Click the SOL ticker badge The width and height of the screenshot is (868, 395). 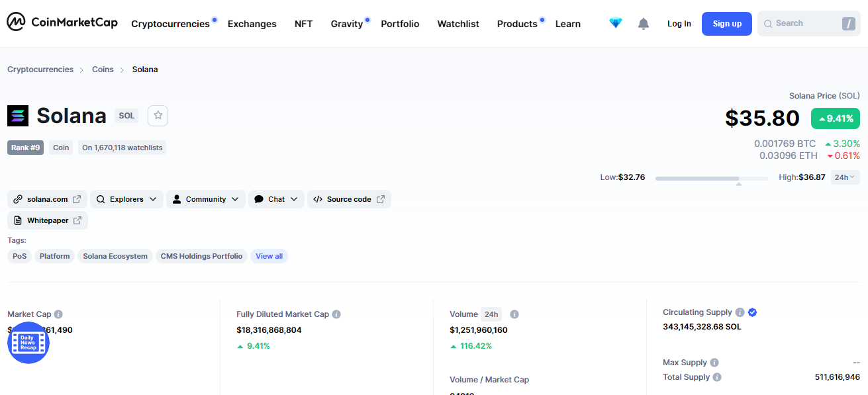coord(126,116)
